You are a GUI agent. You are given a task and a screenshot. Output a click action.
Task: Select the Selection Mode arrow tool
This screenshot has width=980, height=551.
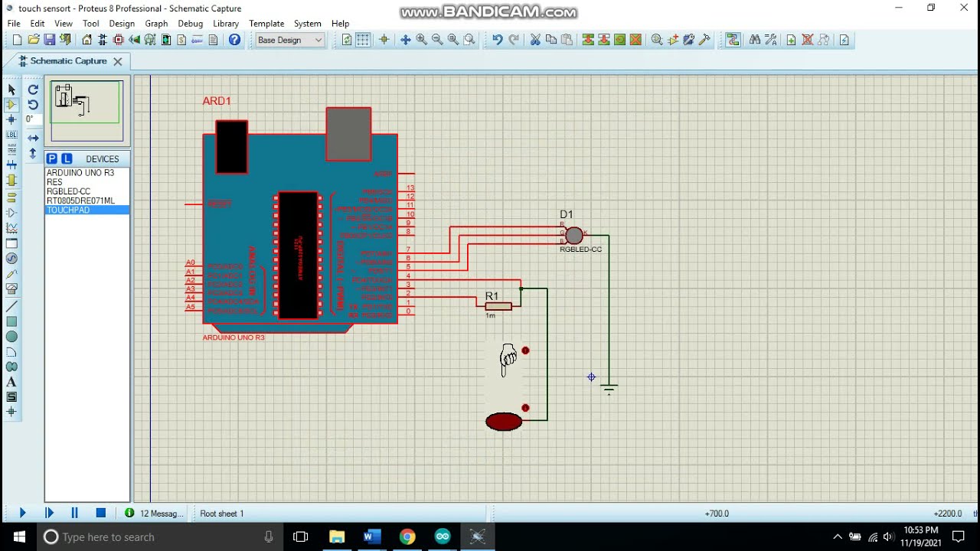click(x=11, y=90)
